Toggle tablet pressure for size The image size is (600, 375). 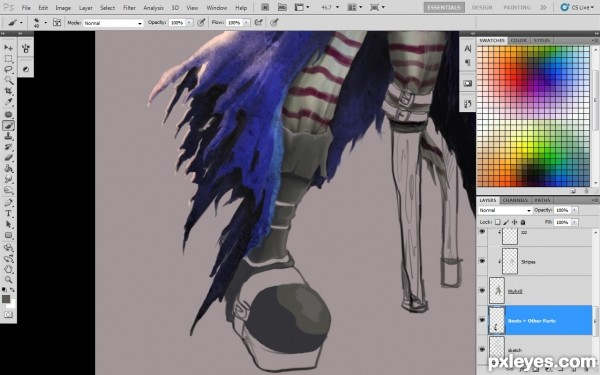pos(274,23)
